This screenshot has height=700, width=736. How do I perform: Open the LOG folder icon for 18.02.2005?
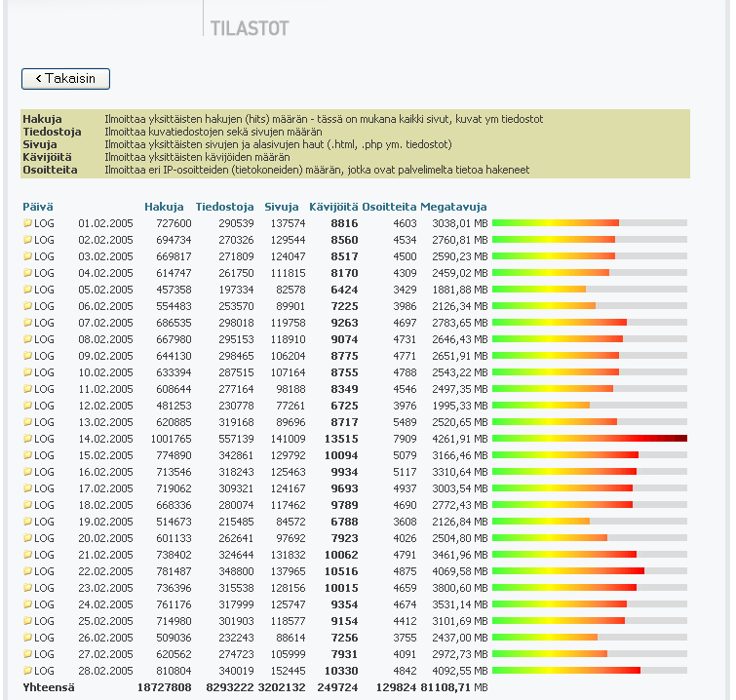(x=27, y=505)
